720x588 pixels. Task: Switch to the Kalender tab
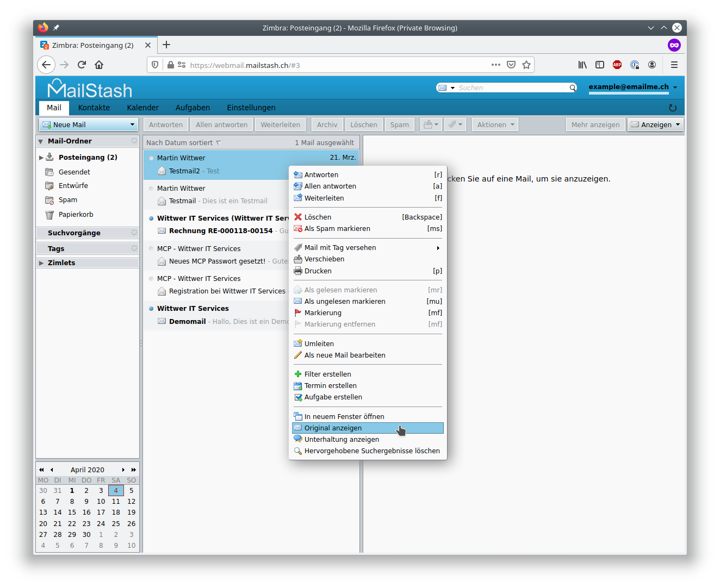point(142,108)
